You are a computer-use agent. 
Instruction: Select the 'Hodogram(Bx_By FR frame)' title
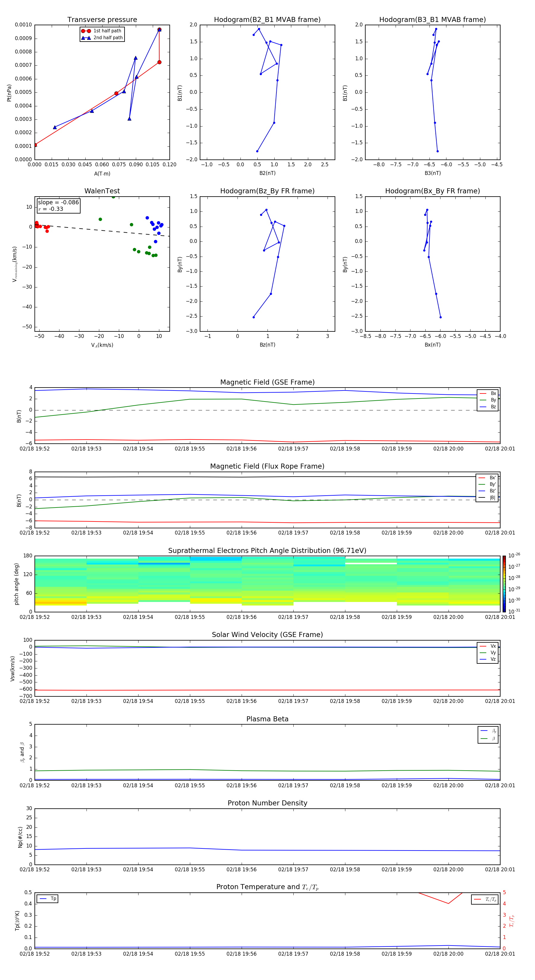click(432, 191)
